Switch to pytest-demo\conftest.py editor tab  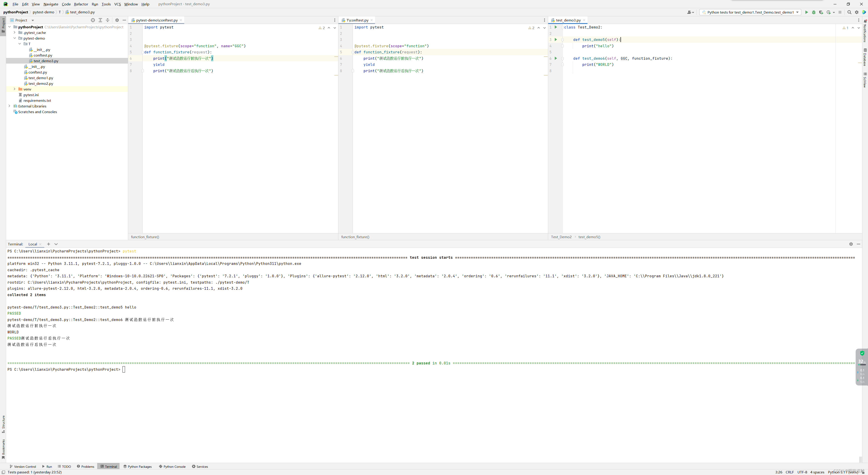pyautogui.click(x=157, y=20)
